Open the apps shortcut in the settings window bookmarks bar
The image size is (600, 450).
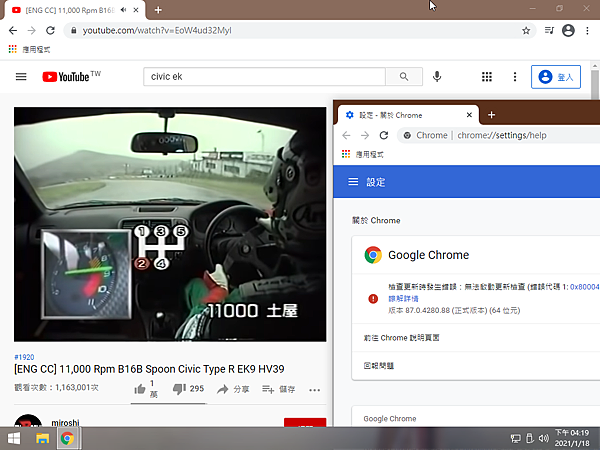click(362, 154)
